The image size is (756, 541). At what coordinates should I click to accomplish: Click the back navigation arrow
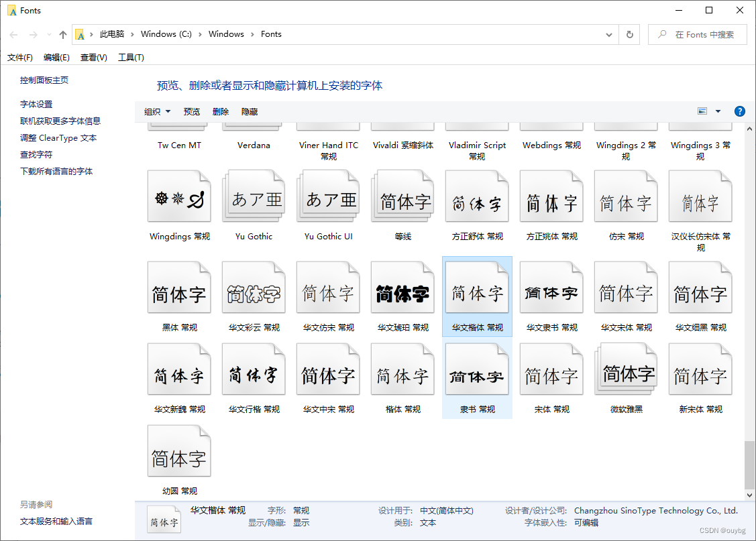pos(13,34)
